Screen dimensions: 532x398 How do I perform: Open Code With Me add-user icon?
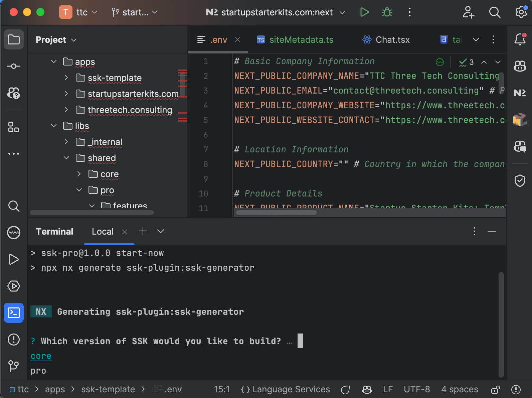click(x=468, y=12)
